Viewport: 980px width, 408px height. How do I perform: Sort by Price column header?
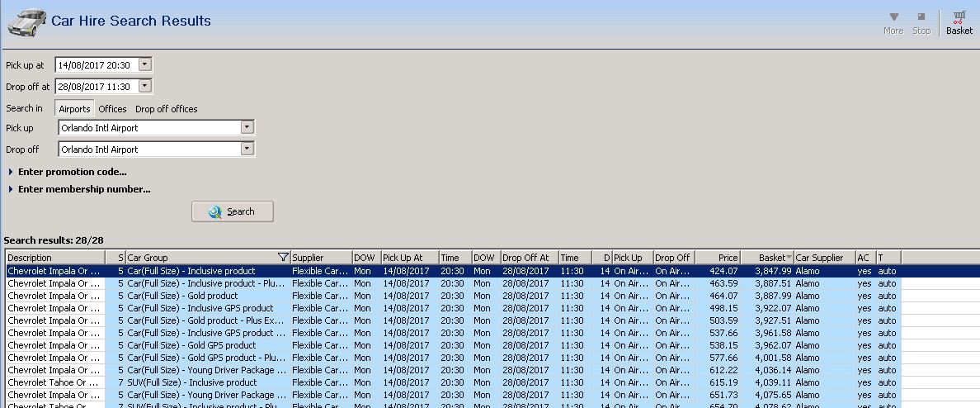718,258
